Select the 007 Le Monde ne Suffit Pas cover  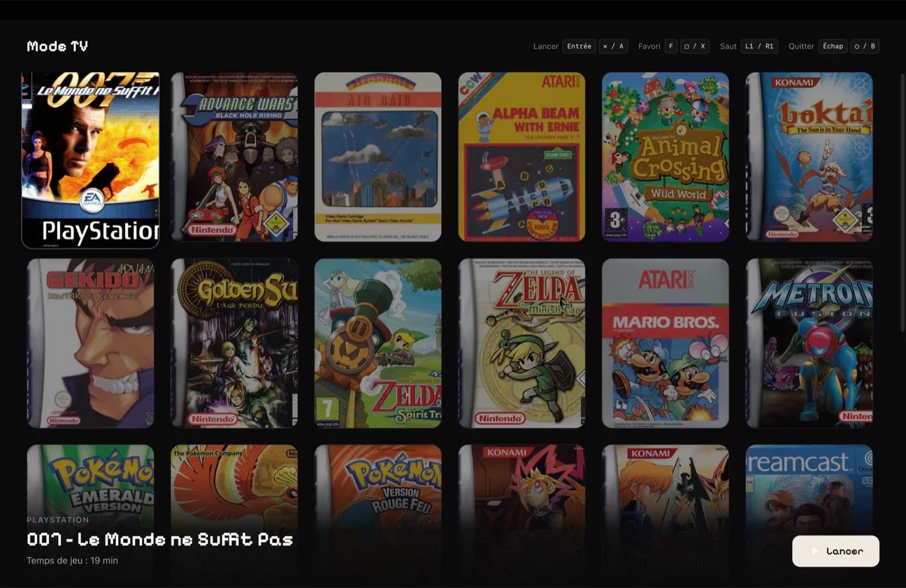point(91,160)
